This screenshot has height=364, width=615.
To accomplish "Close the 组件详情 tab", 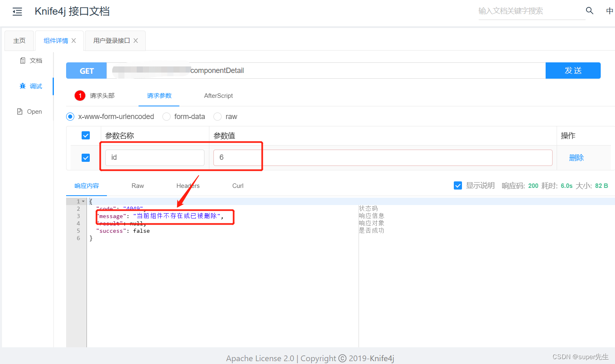I will click(73, 41).
